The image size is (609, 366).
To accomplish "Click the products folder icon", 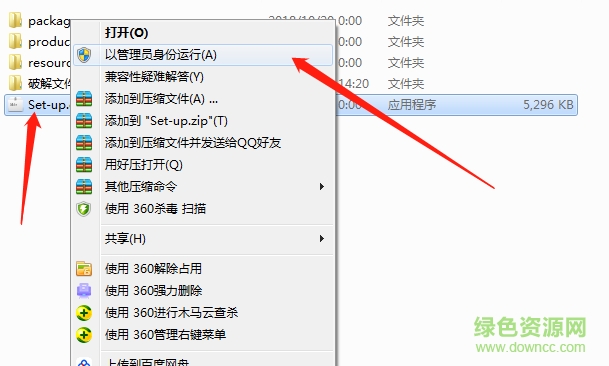I will 15,42.
